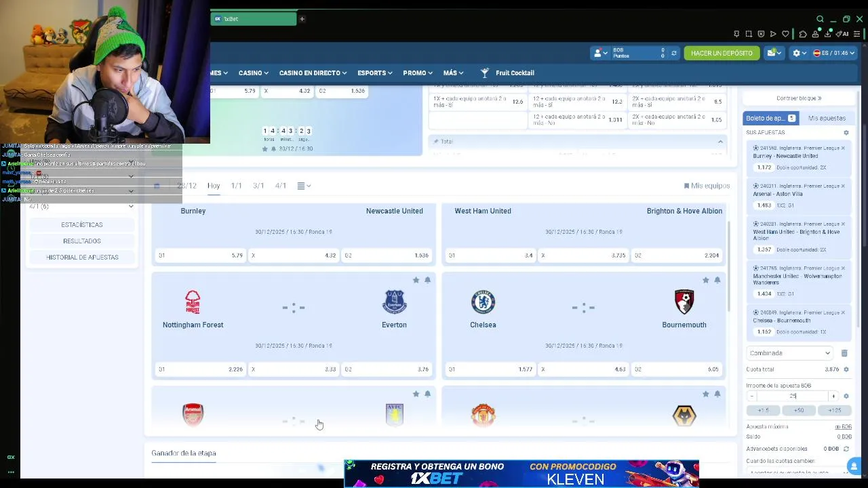Enable notifications bell for Chelsea - Bournemouth

tap(717, 280)
